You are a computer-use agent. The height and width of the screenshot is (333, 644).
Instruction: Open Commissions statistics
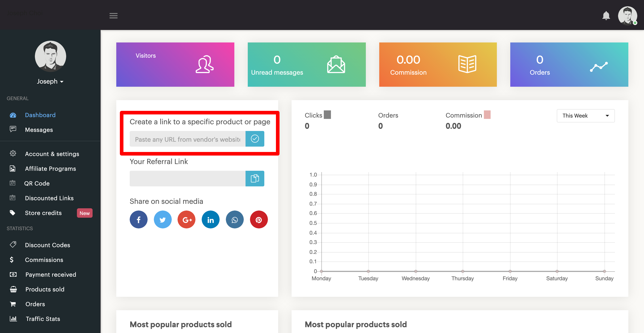[44, 260]
